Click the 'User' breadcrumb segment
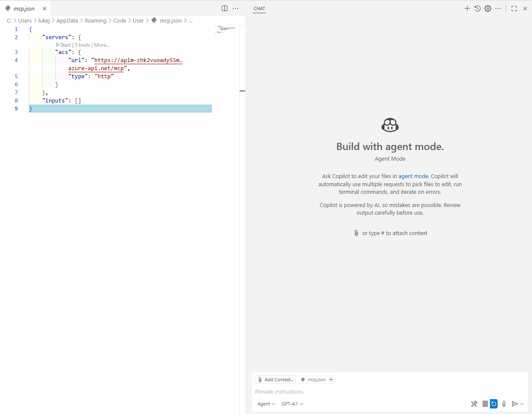The height and width of the screenshot is (414, 532). pyautogui.click(x=138, y=20)
